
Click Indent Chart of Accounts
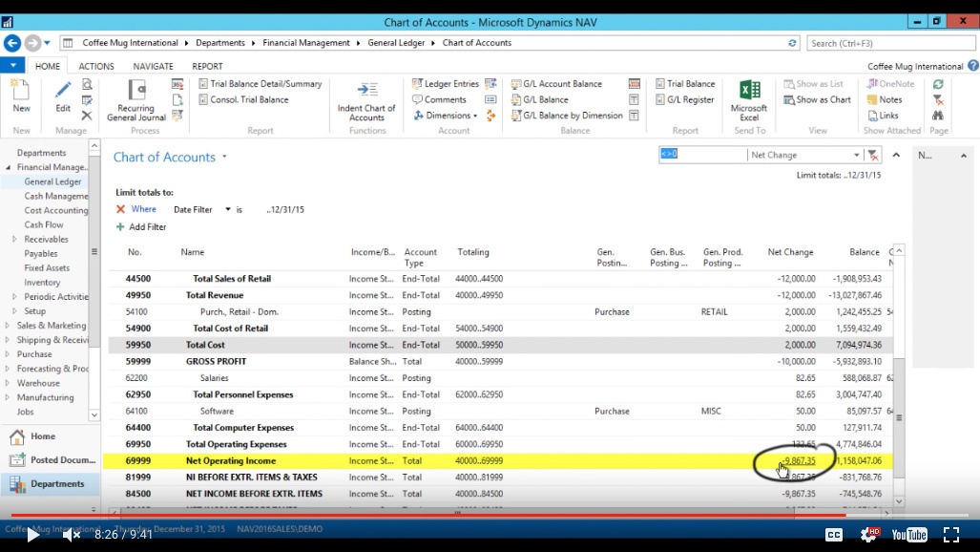366,101
